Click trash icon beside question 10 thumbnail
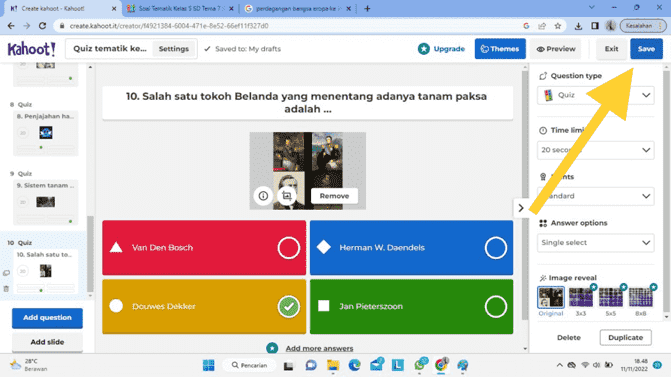 tap(6, 289)
